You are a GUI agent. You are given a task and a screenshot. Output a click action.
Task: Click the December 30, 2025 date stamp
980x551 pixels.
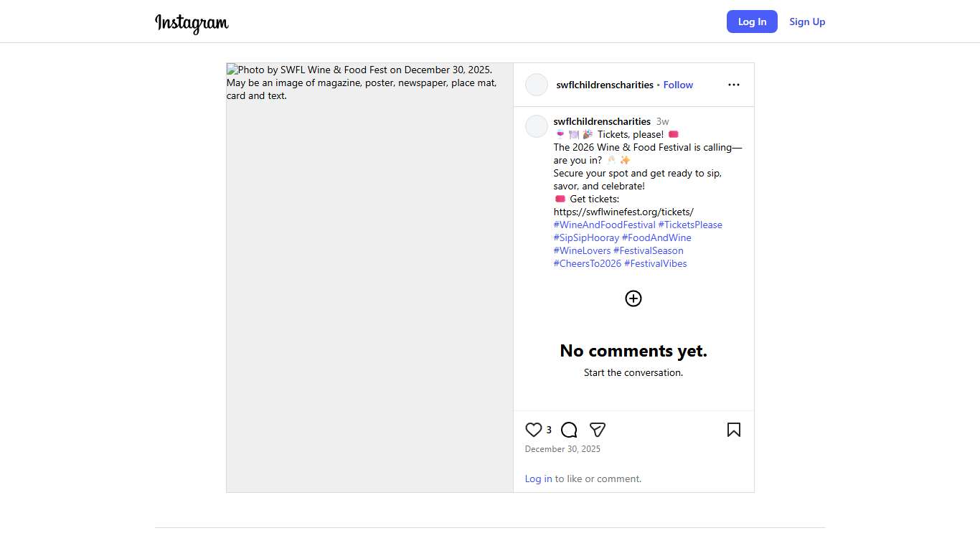(562, 449)
